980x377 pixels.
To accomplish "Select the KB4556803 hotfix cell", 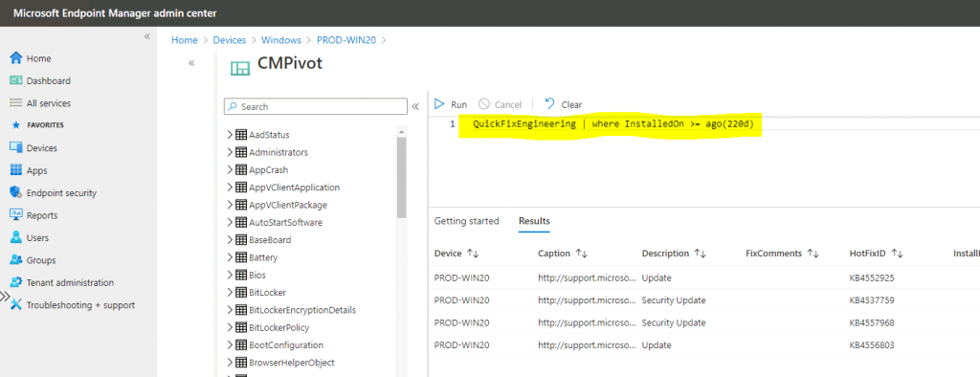I will pyautogui.click(x=872, y=345).
